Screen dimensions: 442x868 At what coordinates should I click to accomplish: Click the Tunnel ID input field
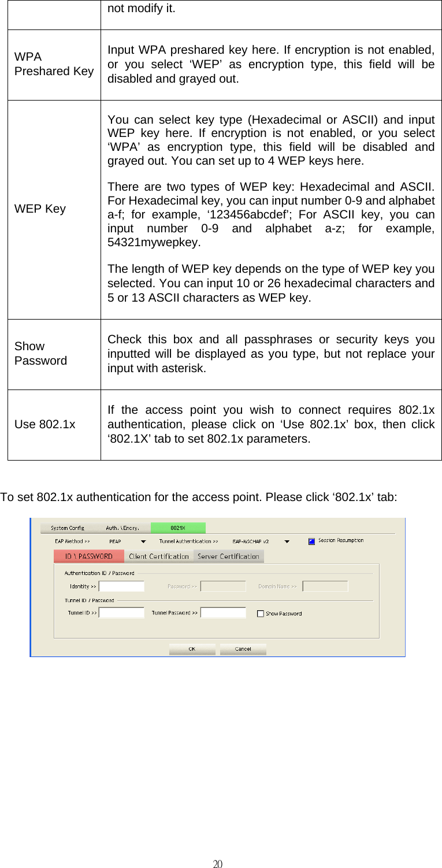pyautogui.click(x=122, y=613)
